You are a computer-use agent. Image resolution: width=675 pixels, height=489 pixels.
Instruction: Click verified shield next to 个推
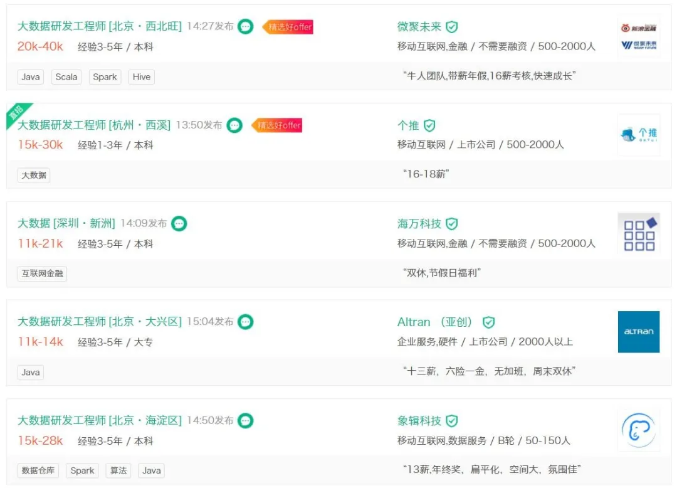[x=430, y=125]
